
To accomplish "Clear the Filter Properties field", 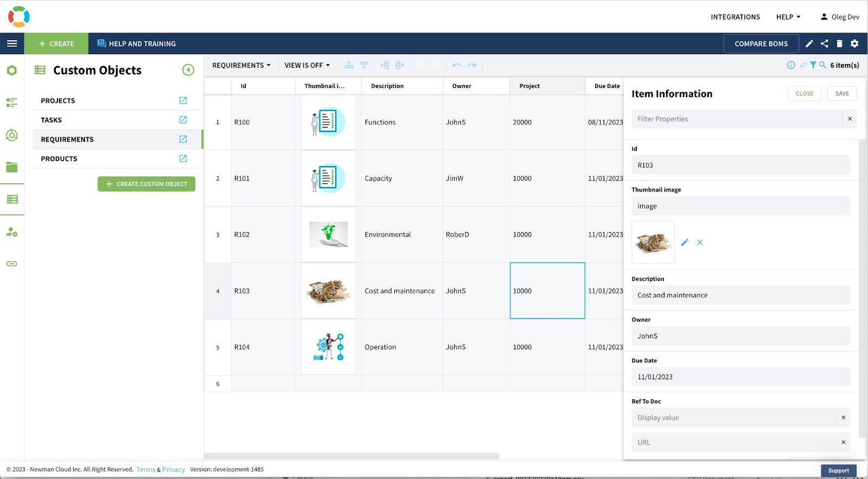I will tap(850, 119).
